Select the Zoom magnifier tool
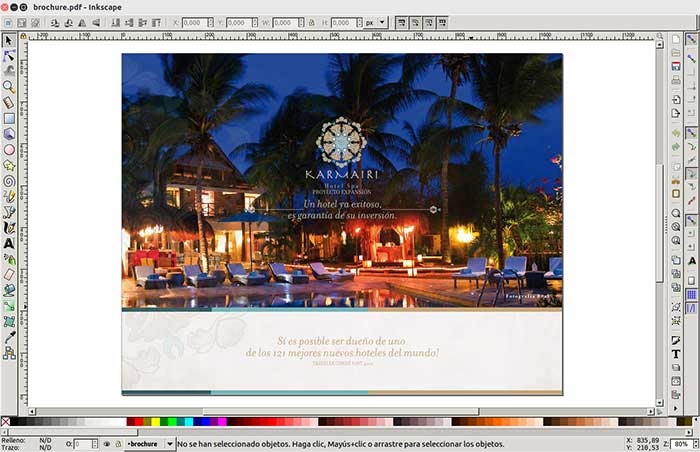This screenshot has width=700, height=452. coord(8,87)
